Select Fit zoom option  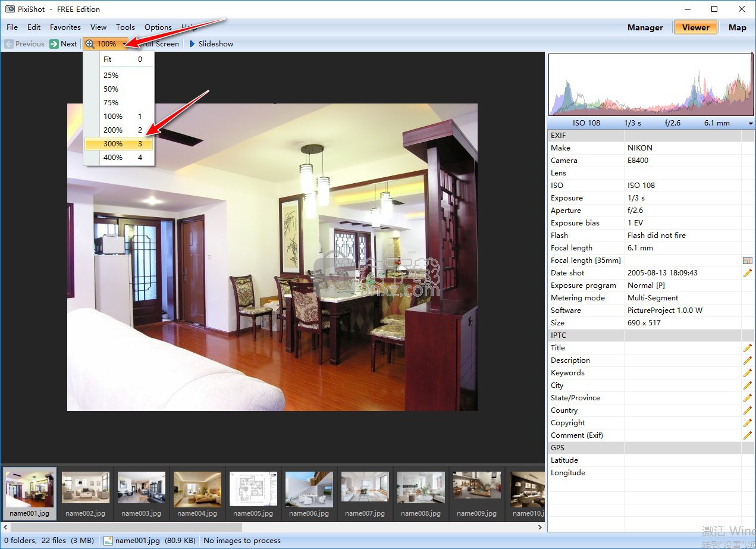point(119,59)
